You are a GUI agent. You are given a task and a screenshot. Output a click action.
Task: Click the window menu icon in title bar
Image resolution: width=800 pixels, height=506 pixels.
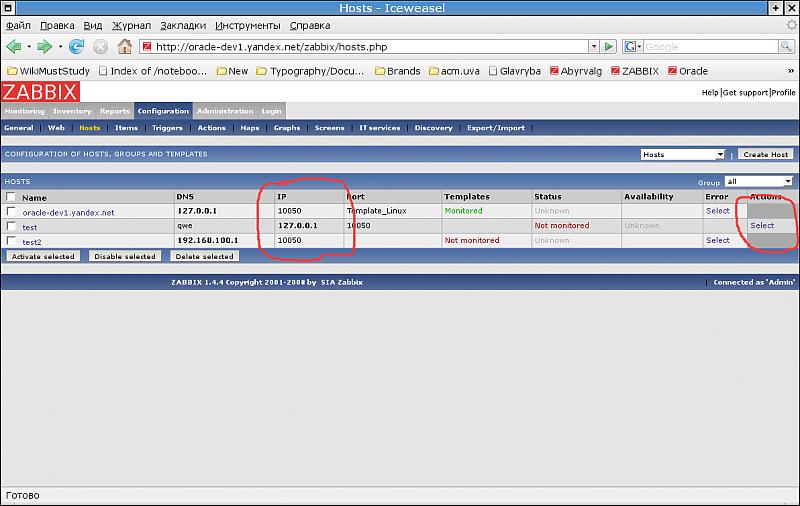tap(7, 7)
